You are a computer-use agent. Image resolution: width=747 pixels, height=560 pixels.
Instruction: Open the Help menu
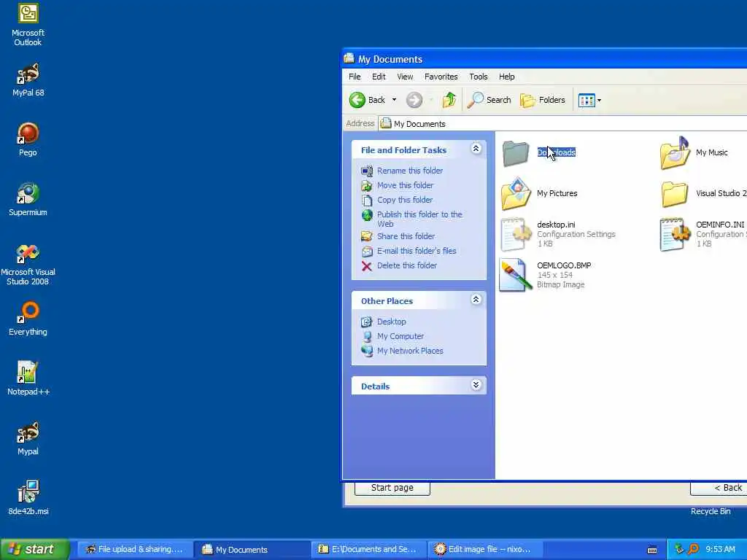[507, 77]
